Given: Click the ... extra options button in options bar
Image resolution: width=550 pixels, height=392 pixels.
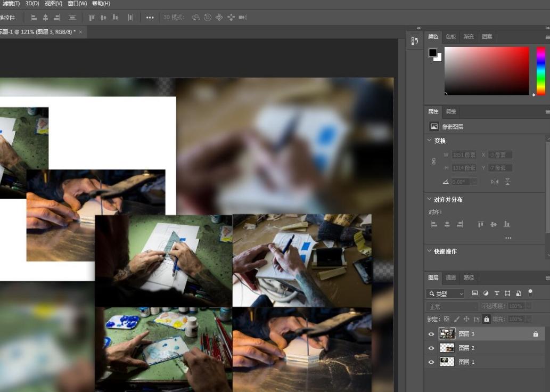Looking at the screenshot, I should (149, 17).
